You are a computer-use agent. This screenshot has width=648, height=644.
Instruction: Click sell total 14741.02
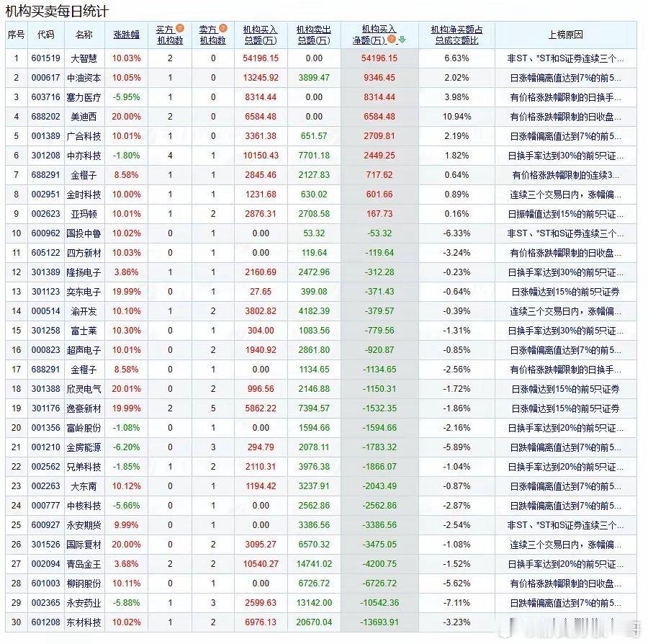314,563
